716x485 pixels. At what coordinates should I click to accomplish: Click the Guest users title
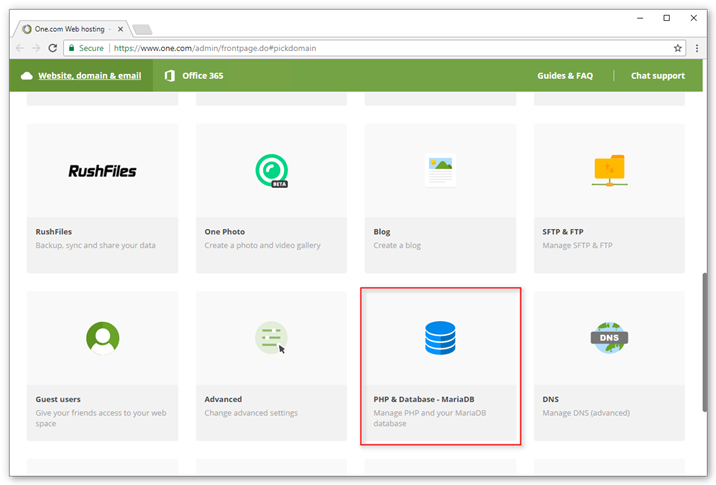click(58, 399)
